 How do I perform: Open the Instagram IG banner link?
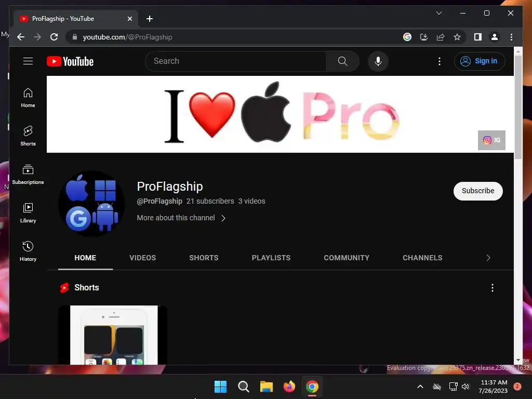point(491,140)
